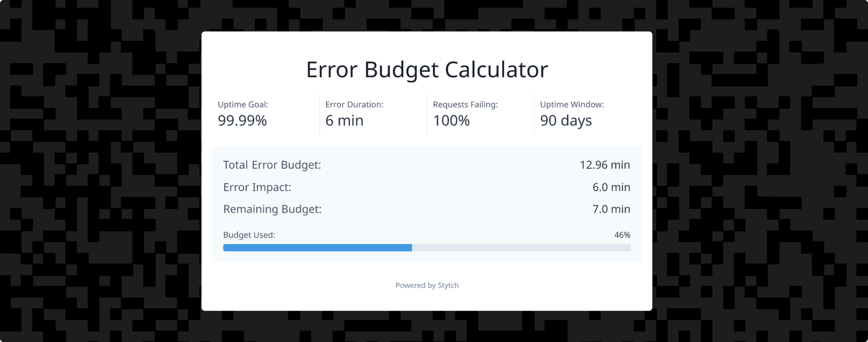This screenshot has width=868, height=342.
Task: Click the Uptime Goal 99.99% value
Action: click(242, 121)
